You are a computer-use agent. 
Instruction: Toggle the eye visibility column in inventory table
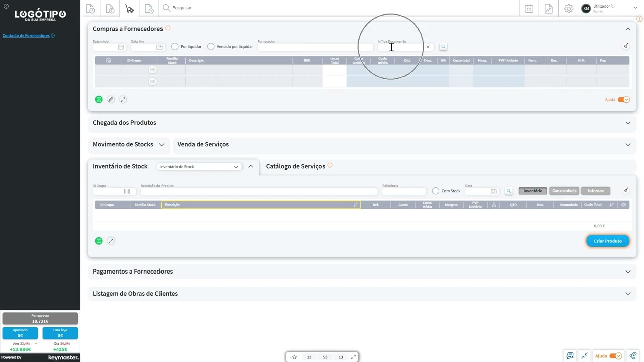point(624,205)
